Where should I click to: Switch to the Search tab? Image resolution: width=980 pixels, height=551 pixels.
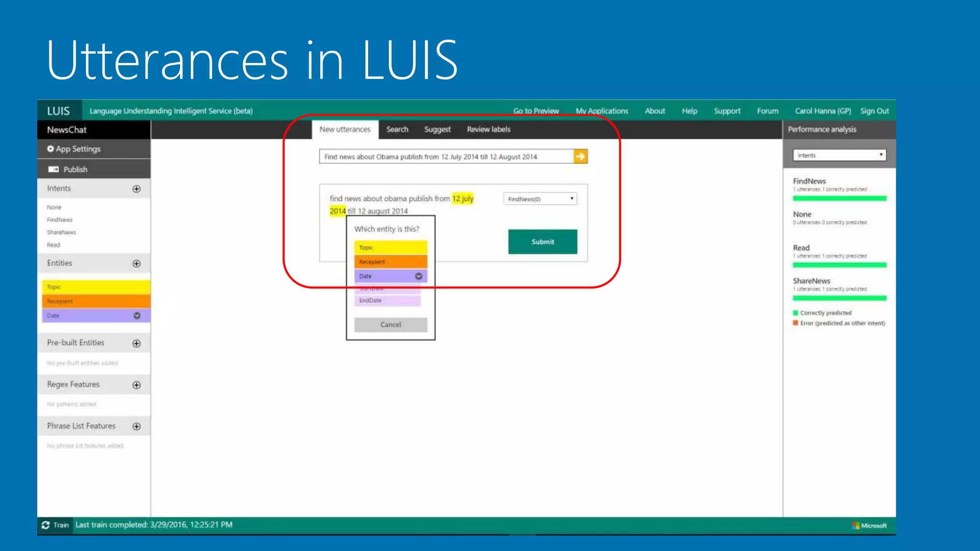point(397,129)
